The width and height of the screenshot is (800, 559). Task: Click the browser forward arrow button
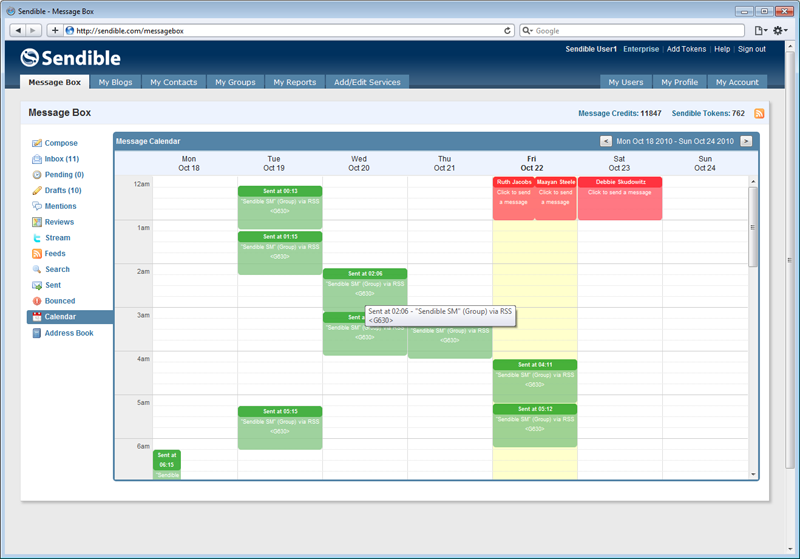point(33,31)
